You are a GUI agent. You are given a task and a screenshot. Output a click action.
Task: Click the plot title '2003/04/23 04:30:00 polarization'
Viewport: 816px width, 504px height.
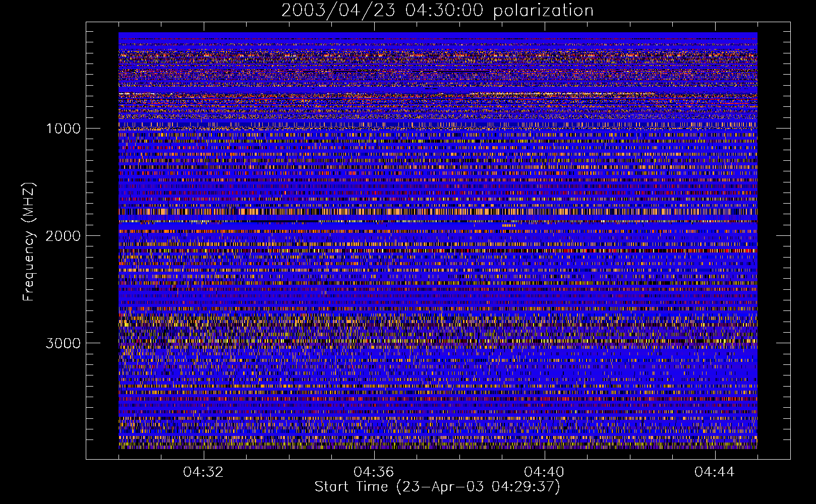tap(437, 11)
